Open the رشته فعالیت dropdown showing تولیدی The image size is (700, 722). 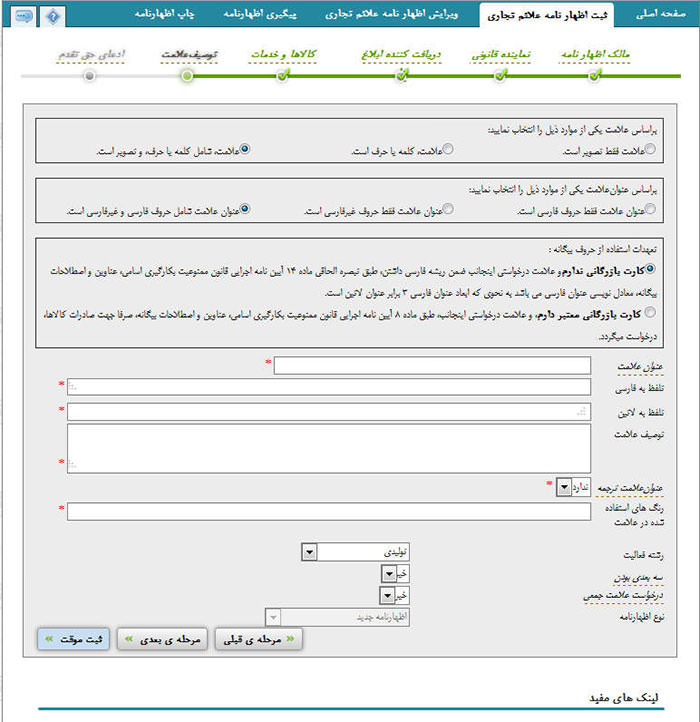pyautogui.click(x=356, y=552)
